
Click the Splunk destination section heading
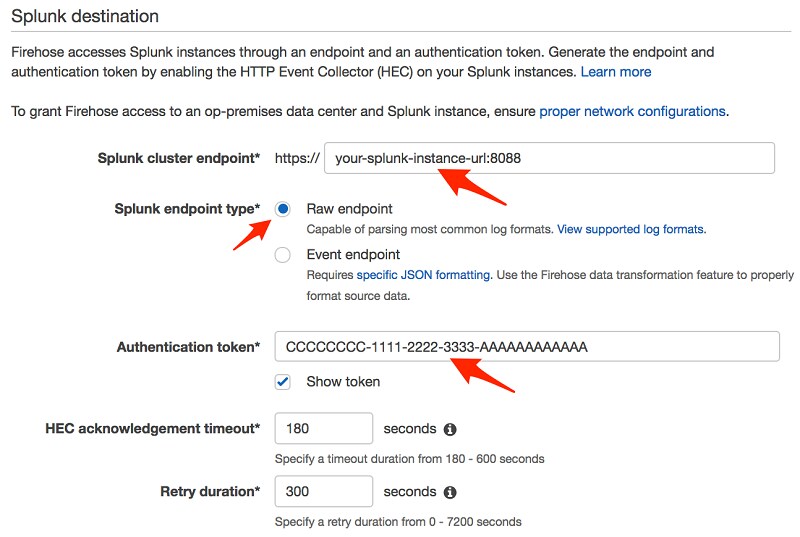85,16
